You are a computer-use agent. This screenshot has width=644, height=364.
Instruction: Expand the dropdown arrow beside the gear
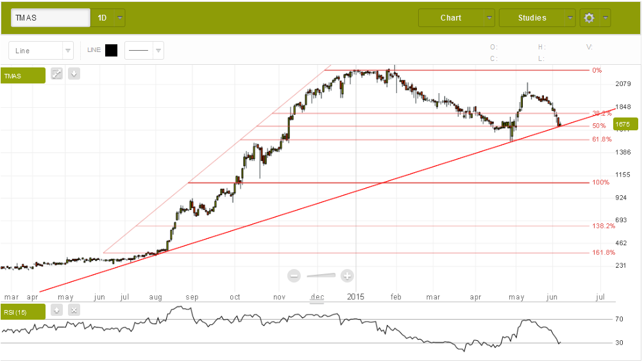click(x=605, y=18)
